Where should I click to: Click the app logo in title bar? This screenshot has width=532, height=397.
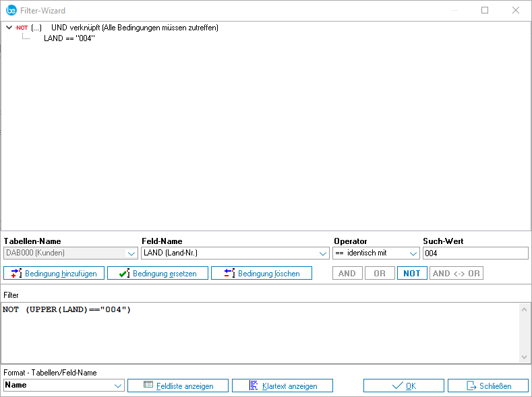tap(11, 10)
